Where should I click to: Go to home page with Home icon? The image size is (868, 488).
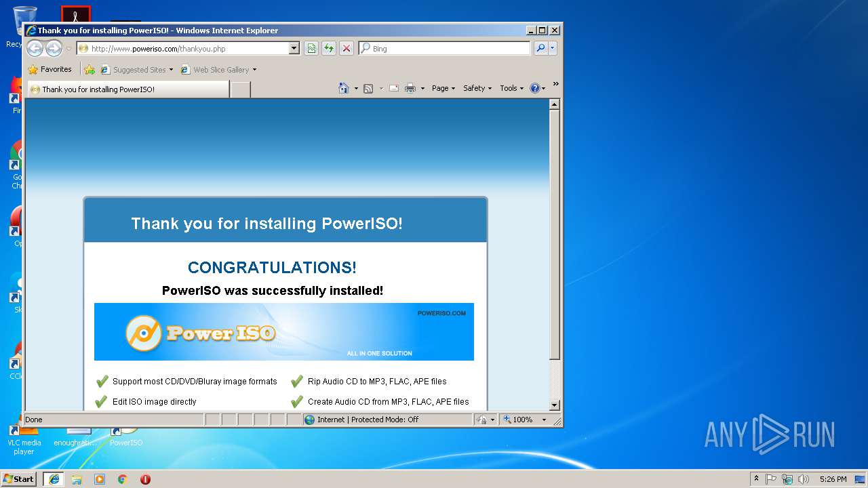[x=344, y=88]
